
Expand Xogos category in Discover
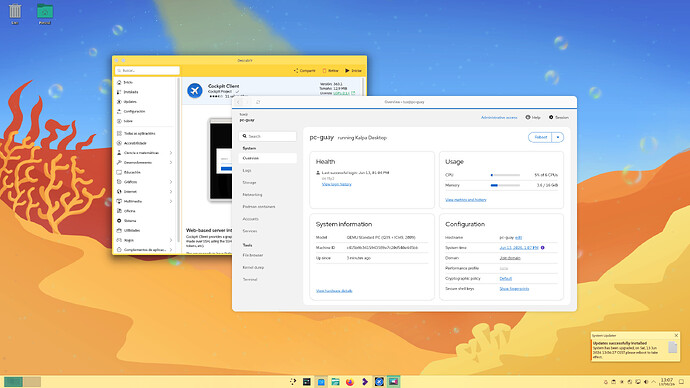(171, 240)
